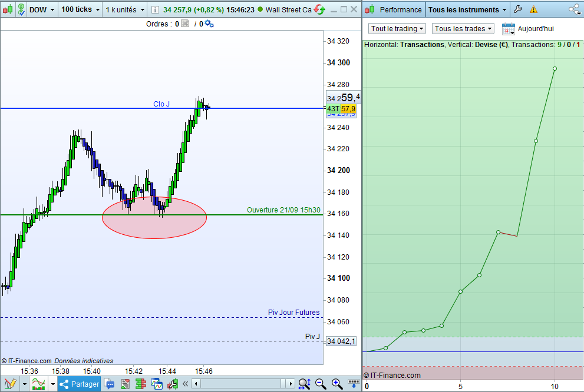
Task: Click the yellow warning triangle icon
Action: click(534, 9)
